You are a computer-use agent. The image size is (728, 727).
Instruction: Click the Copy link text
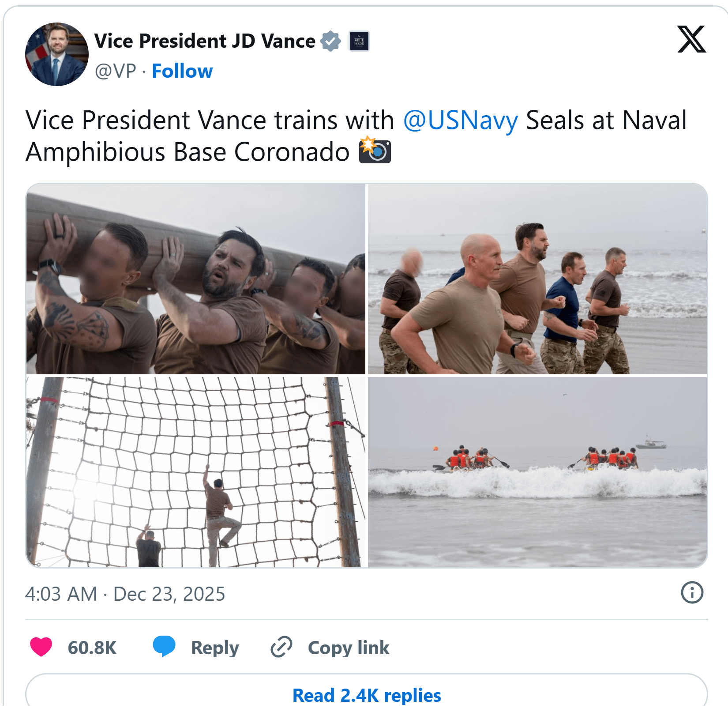click(x=348, y=648)
